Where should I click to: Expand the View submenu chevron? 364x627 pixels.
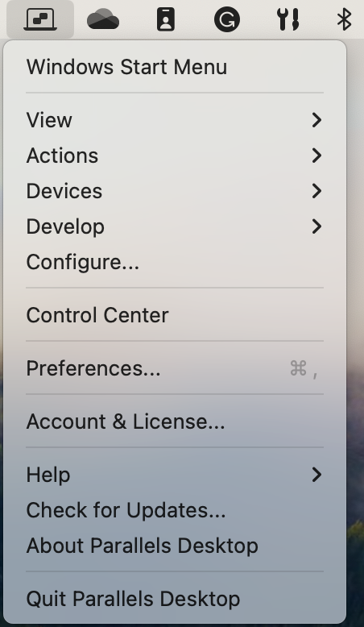point(316,120)
